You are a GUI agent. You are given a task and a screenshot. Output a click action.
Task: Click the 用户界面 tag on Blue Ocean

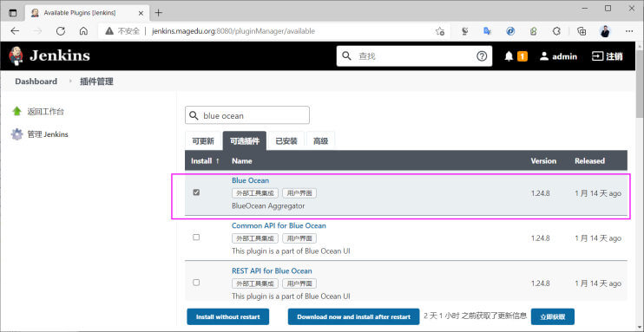click(x=299, y=193)
